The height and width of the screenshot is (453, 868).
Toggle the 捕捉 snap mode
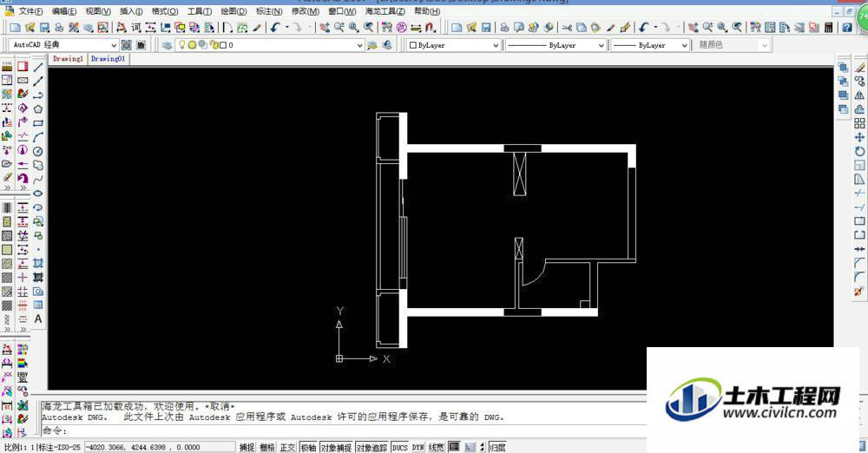pos(247,448)
